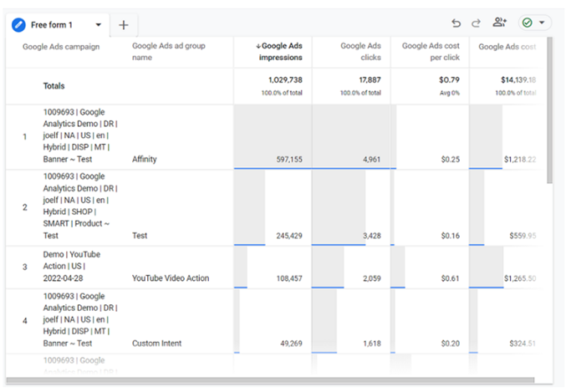The image size is (566, 392).
Task: Click the green checkmark data quality icon
Action: coord(528,23)
